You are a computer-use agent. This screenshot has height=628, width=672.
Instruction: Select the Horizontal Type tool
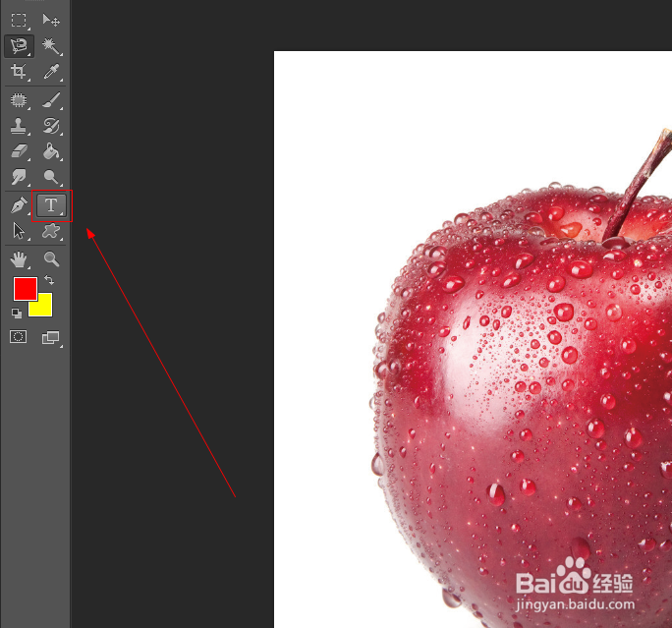(x=51, y=205)
